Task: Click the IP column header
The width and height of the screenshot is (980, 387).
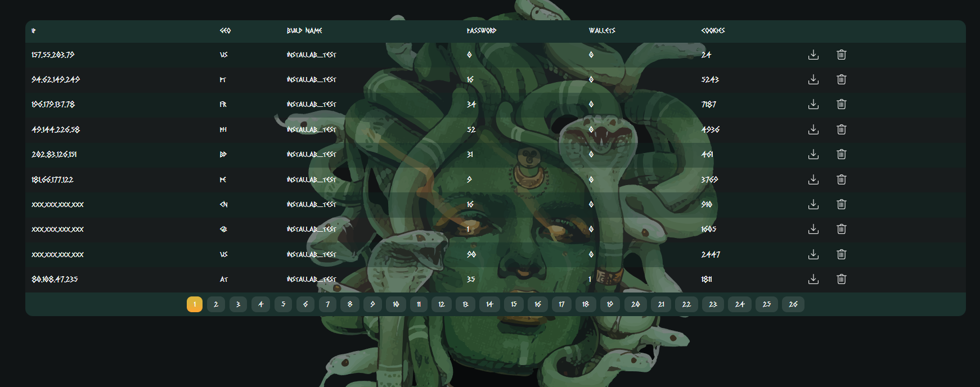Action: pos(34,30)
